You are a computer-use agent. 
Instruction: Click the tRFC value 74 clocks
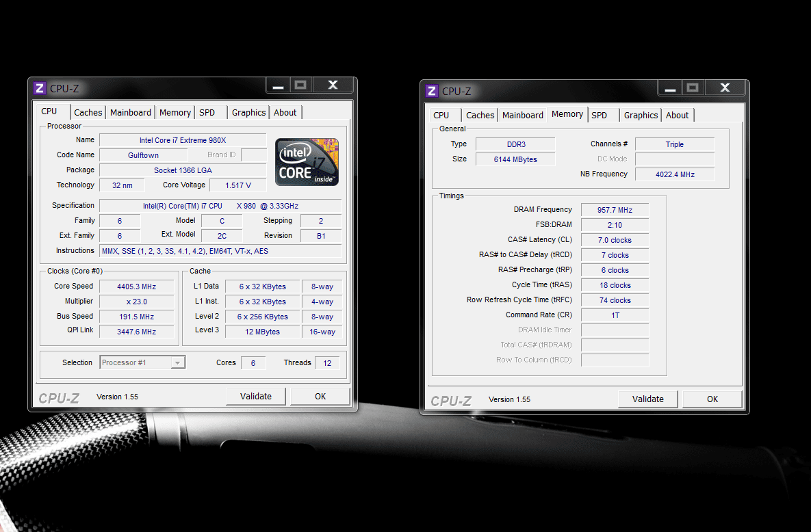click(x=615, y=300)
